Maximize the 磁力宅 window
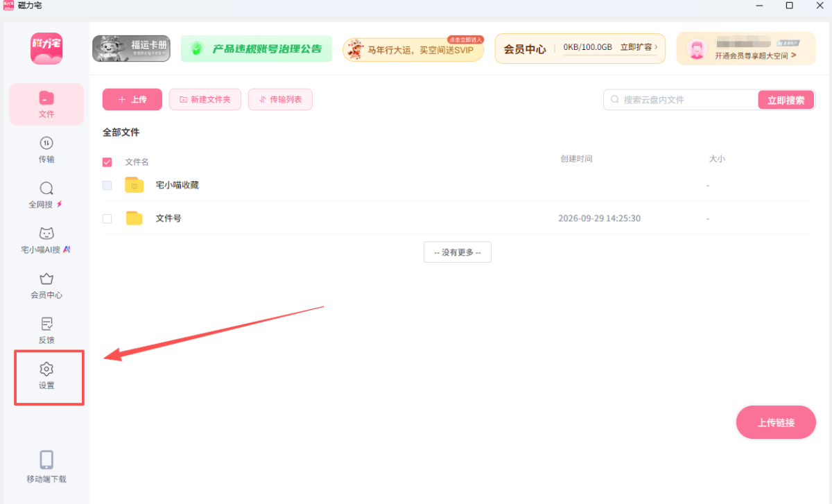This screenshot has height=504, width=832. point(789,6)
